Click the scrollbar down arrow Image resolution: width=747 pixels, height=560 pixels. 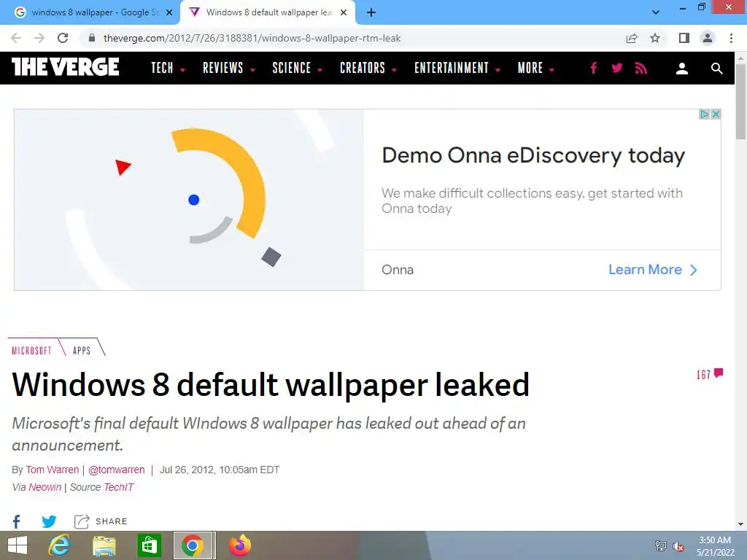click(x=740, y=524)
